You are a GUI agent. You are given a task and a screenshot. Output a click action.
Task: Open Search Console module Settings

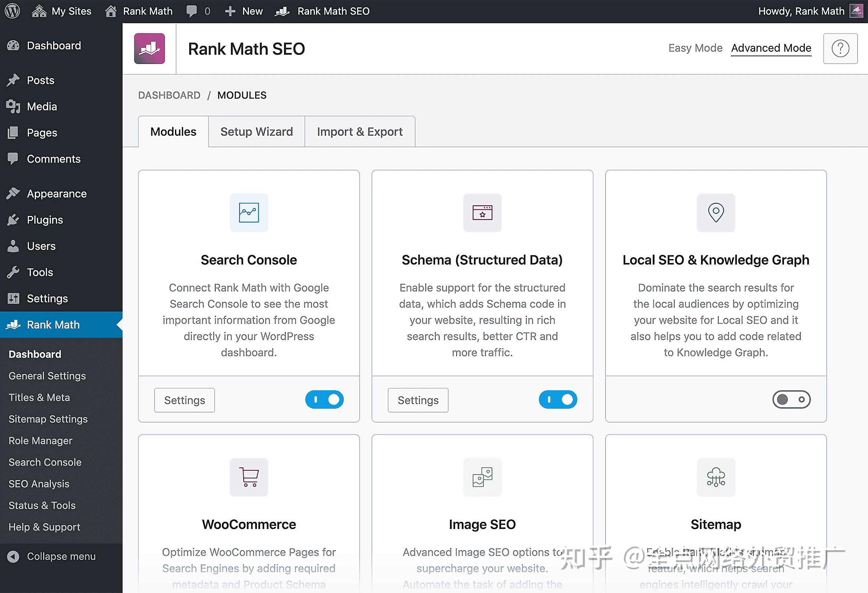click(x=184, y=400)
